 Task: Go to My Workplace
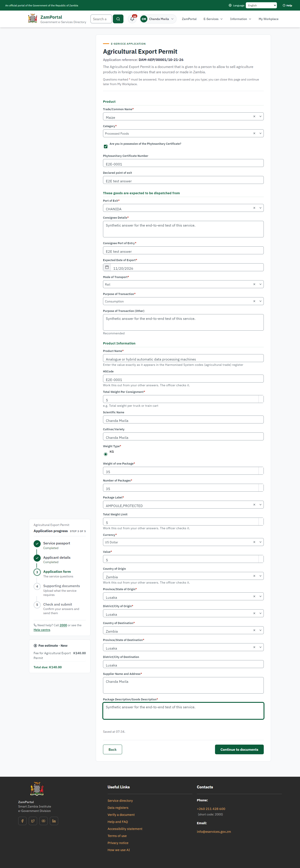coord(268,19)
